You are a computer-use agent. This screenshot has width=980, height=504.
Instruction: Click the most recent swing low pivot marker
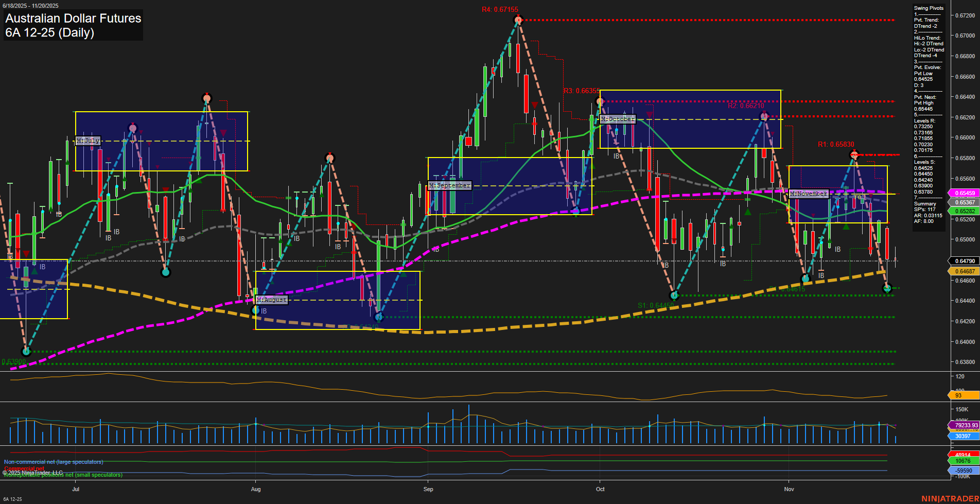(887, 288)
